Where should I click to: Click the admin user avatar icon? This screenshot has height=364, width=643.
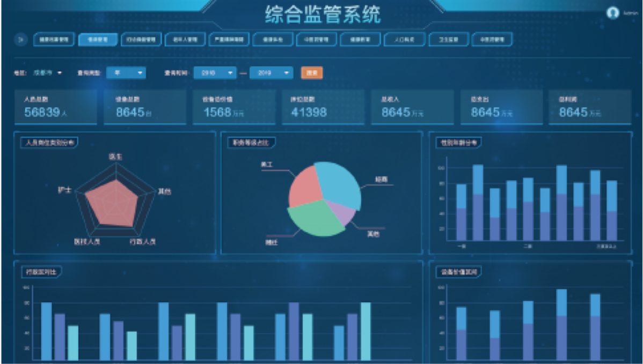click(x=612, y=13)
